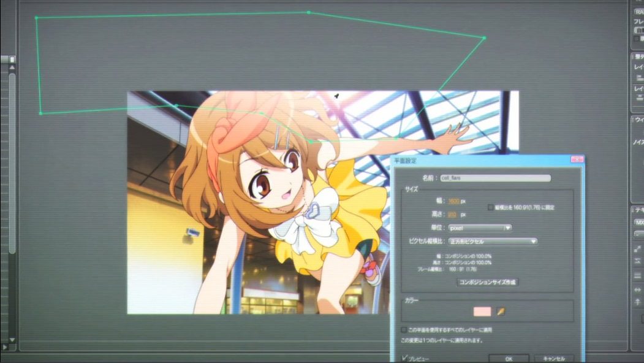Click the horizontal scale double-arrow icon

(x=638, y=290)
